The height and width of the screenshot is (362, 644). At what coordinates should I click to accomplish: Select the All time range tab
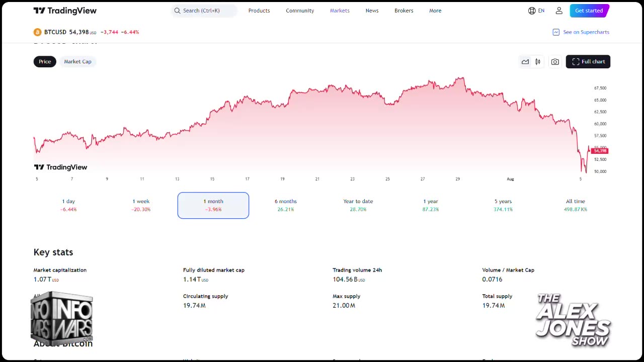[x=576, y=205]
